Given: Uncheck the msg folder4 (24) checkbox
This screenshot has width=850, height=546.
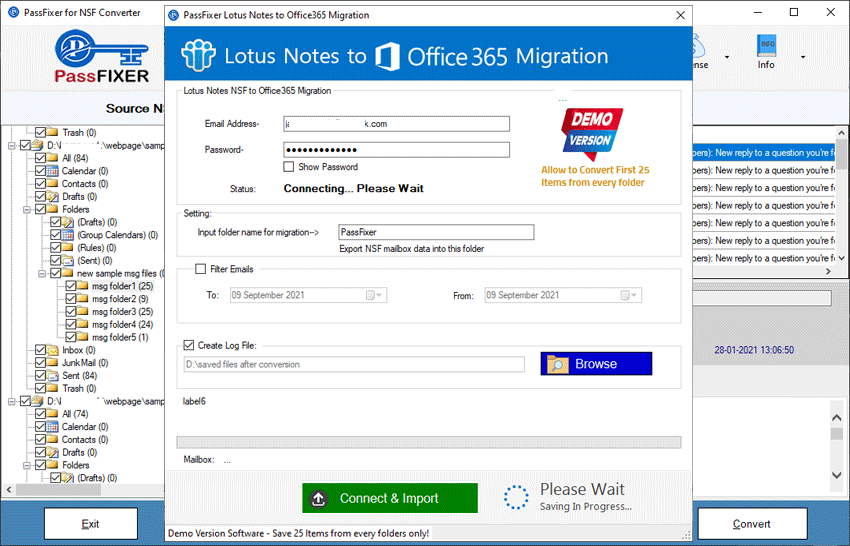Looking at the screenshot, I should point(70,324).
